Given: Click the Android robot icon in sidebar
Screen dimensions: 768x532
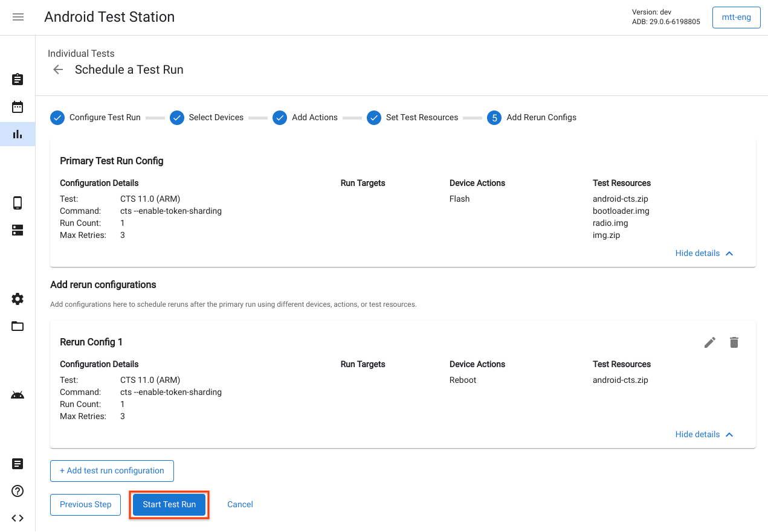Looking at the screenshot, I should [18, 395].
